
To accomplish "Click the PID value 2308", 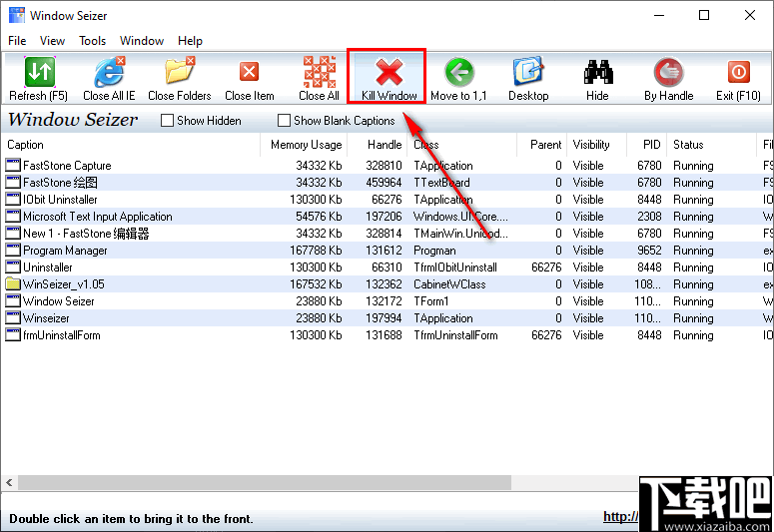I will tap(649, 217).
